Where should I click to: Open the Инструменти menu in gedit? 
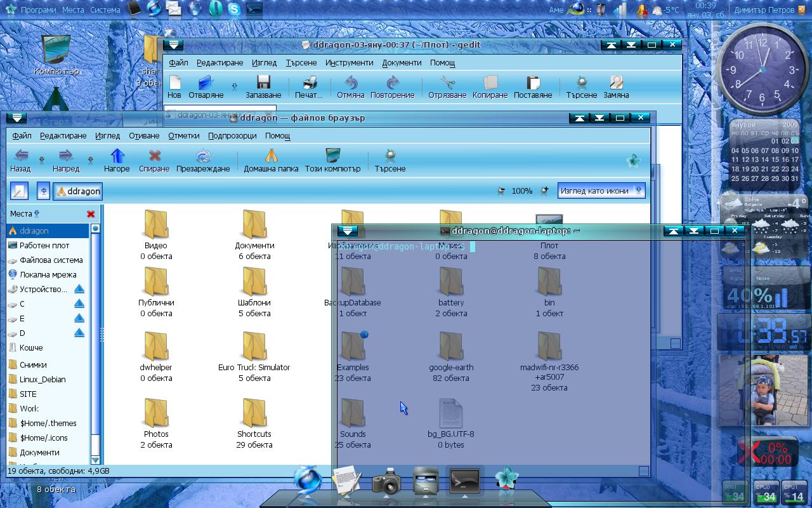pos(349,63)
